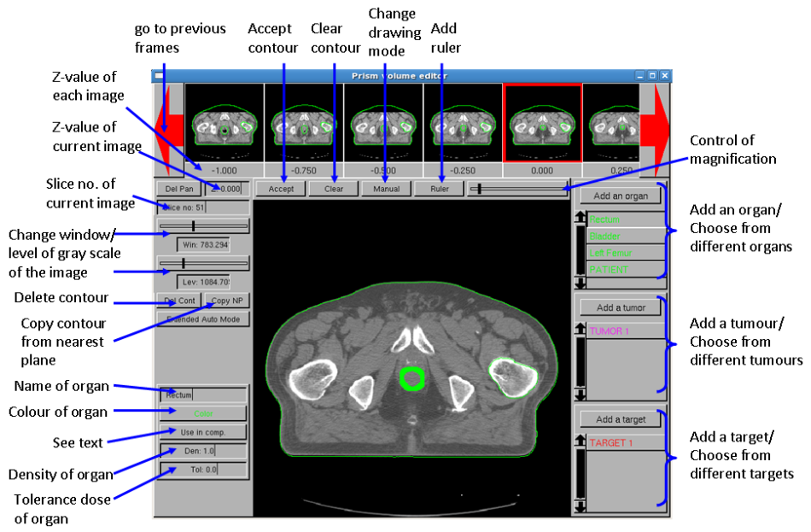Toggle the Use in comp. button
Image resolution: width=811 pixels, height=532 pixels.
click(x=202, y=432)
